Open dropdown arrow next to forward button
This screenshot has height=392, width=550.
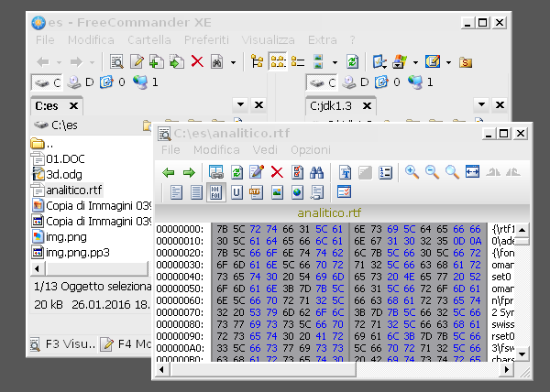(92, 62)
